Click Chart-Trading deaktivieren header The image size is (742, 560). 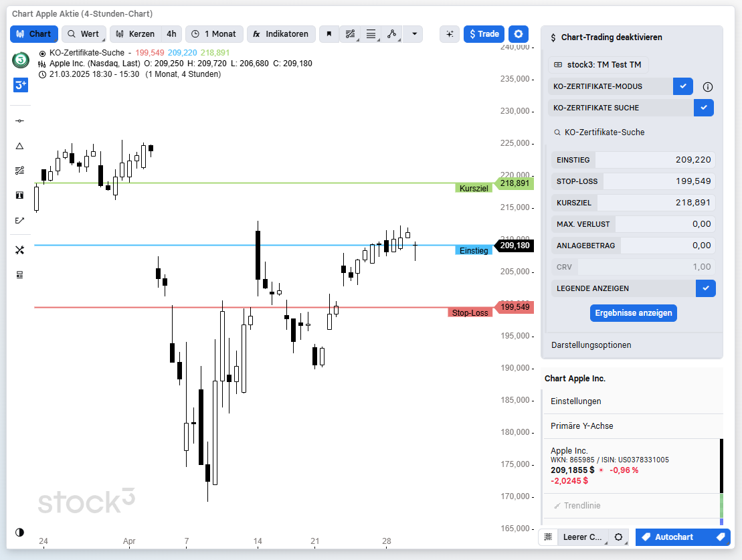coord(612,37)
